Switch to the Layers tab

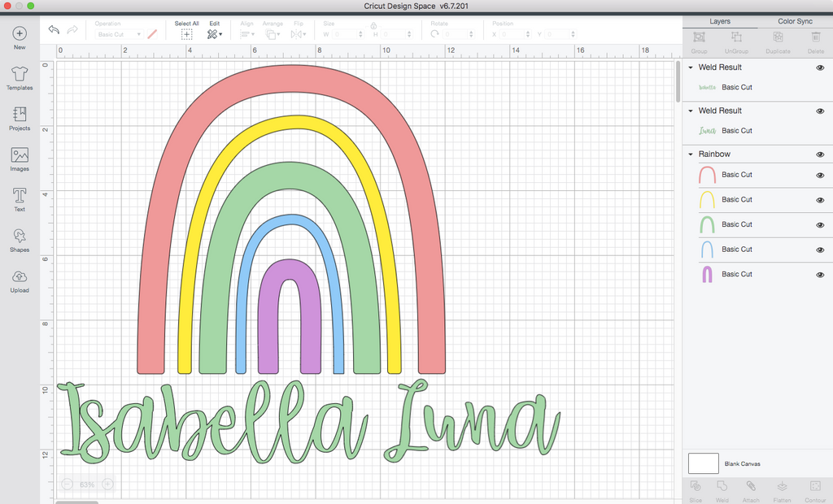point(720,21)
